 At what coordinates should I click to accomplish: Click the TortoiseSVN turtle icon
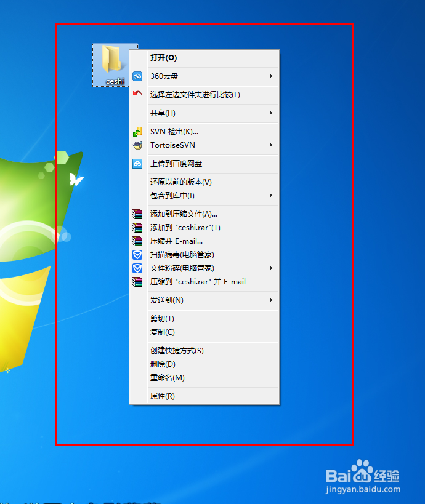point(137,145)
